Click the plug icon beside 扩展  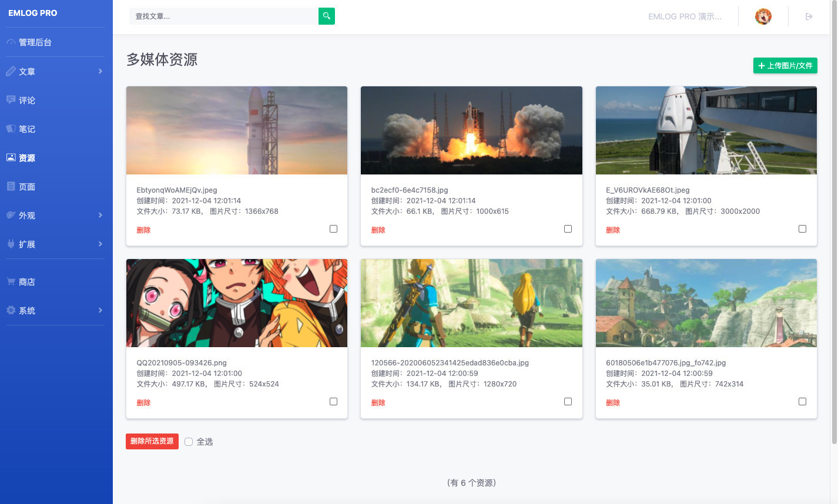pos(11,244)
